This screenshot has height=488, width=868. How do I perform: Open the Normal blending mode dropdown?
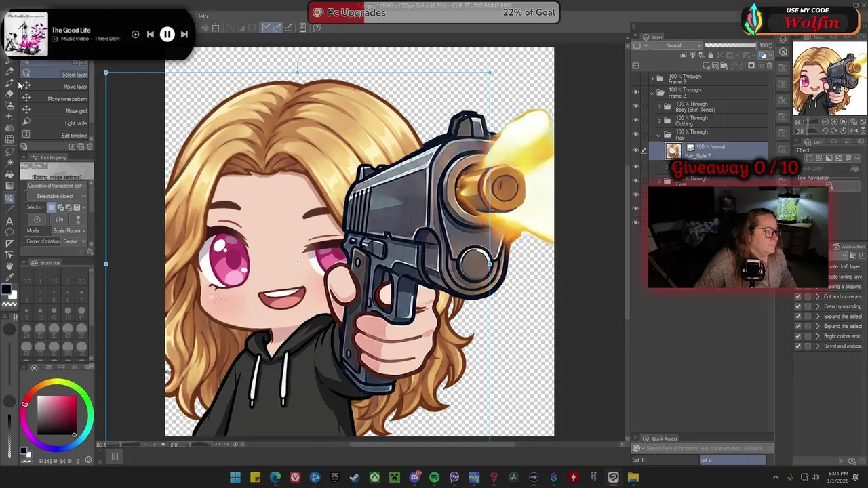[x=676, y=45]
